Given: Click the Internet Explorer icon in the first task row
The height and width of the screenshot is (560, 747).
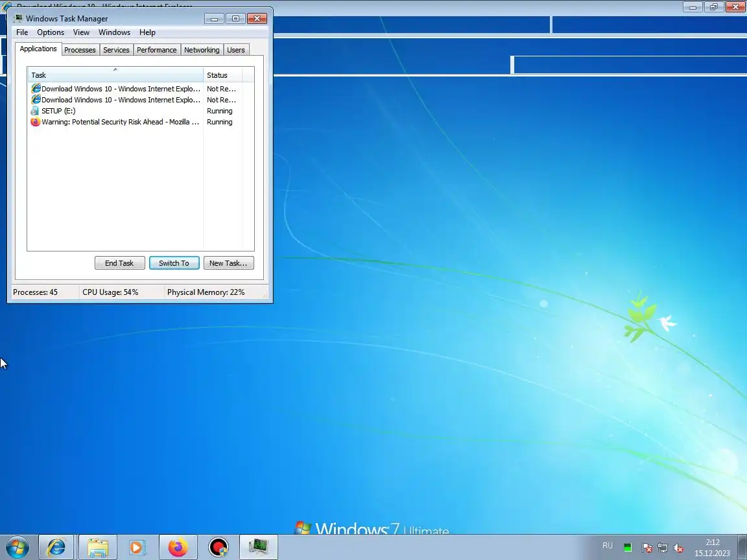Looking at the screenshot, I should (x=36, y=89).
